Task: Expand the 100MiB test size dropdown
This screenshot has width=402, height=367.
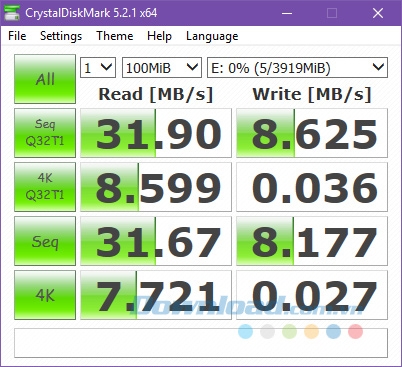Action: click(162, 68)
